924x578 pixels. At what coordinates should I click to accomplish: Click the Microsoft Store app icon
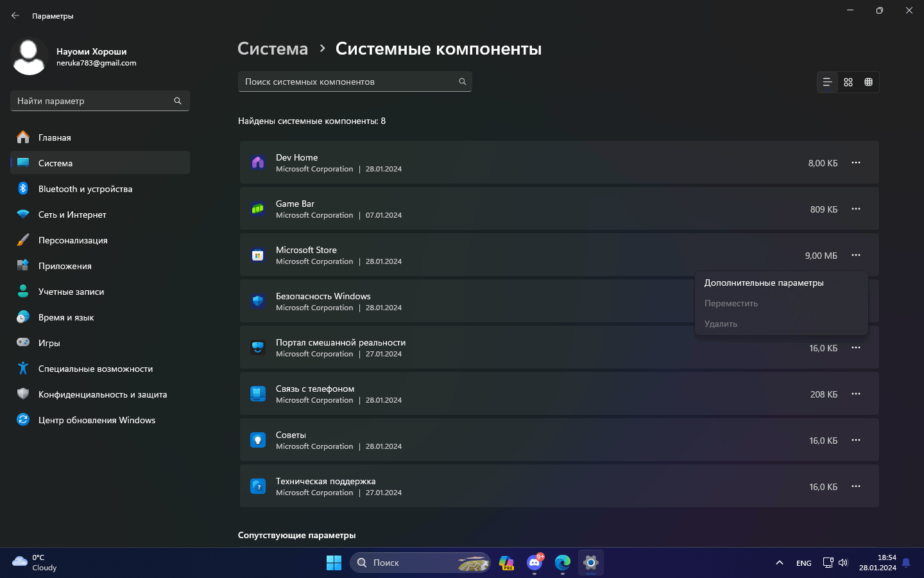tap(258, 255)
